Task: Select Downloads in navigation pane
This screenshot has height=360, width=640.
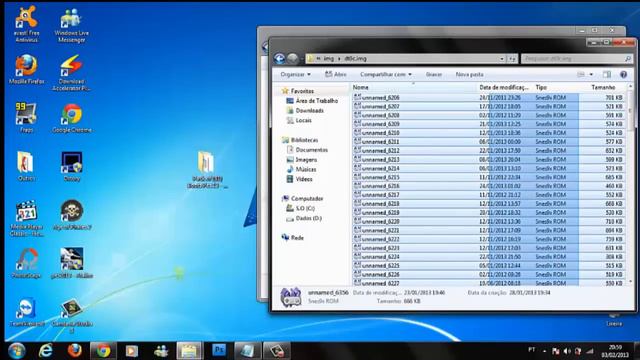Action: click(x=305, y=111)
